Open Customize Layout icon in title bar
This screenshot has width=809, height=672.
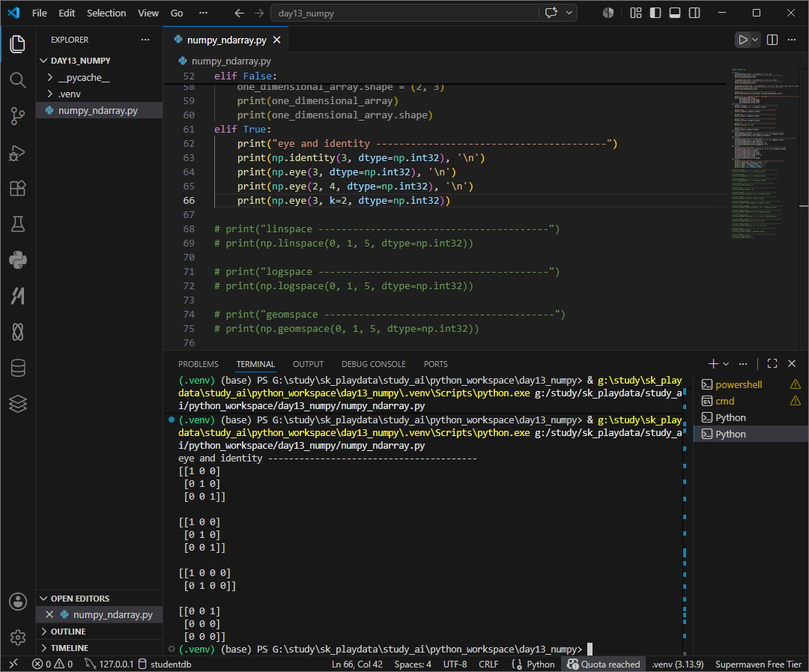click(x=636, y=13)
